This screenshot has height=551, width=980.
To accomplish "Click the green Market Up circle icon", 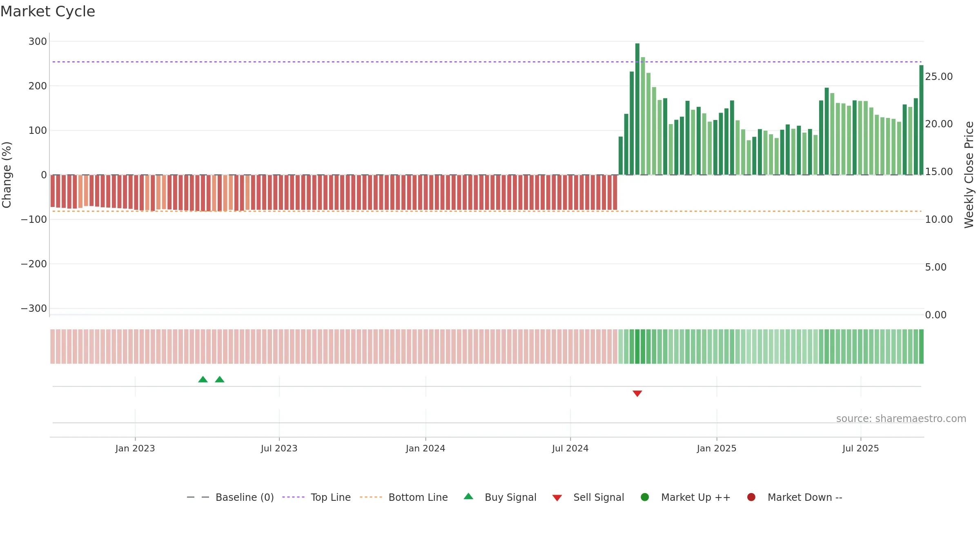I will tap(645, 497).
